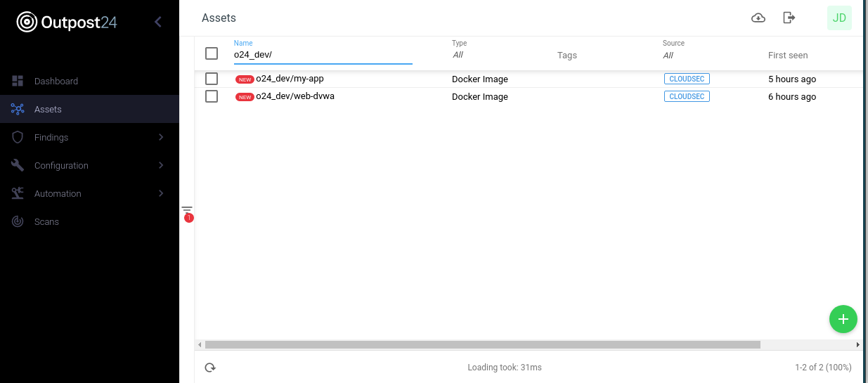Image resolution: width=868 pixels, height=383 pixels.
Task: Click the cloud download icon
Action: [x=758, y=18]
